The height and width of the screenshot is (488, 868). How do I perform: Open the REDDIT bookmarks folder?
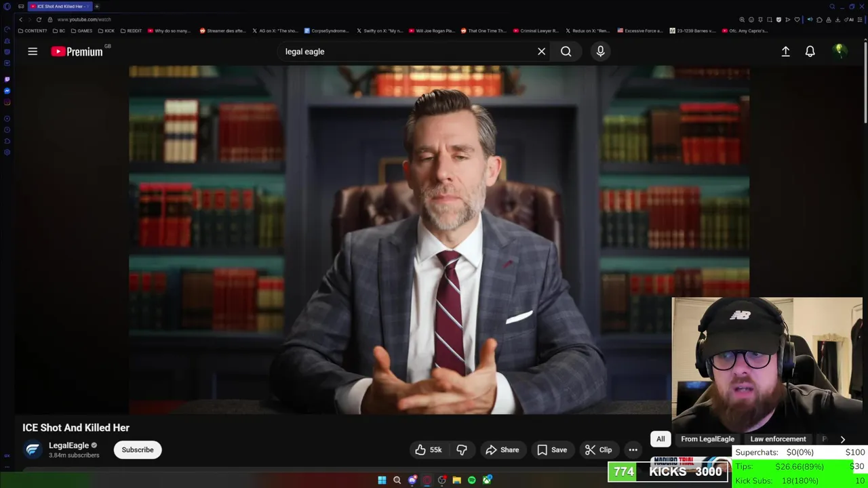click(132, 30)
